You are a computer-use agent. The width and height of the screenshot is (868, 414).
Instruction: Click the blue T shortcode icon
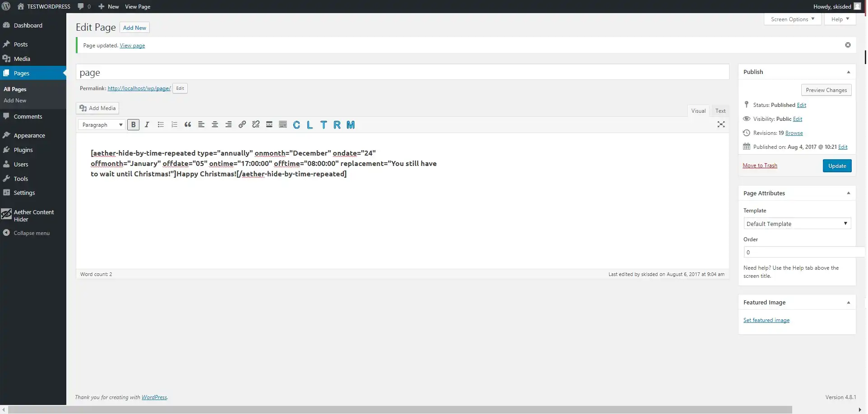323,125
